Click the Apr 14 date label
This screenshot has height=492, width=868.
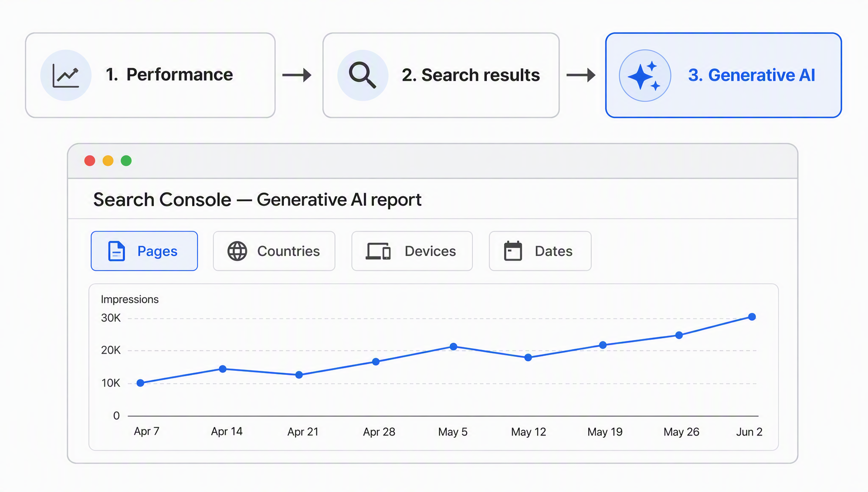pos(227,431)
